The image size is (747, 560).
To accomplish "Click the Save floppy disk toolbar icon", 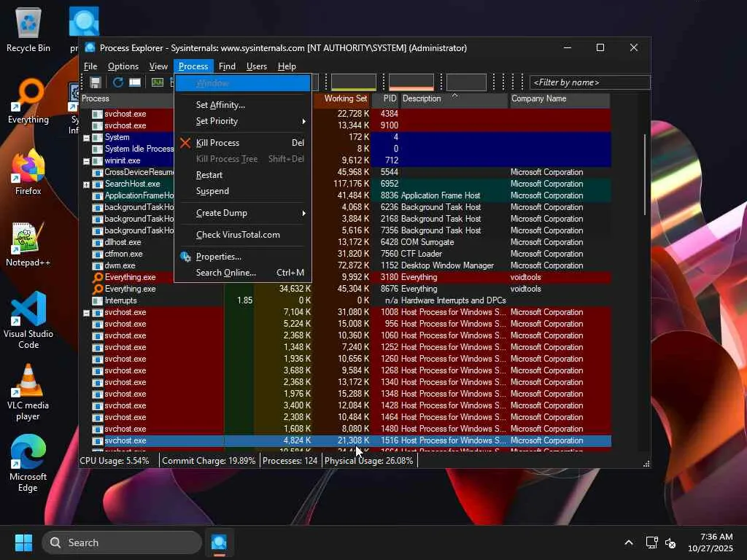I will (x=96, y=82).
